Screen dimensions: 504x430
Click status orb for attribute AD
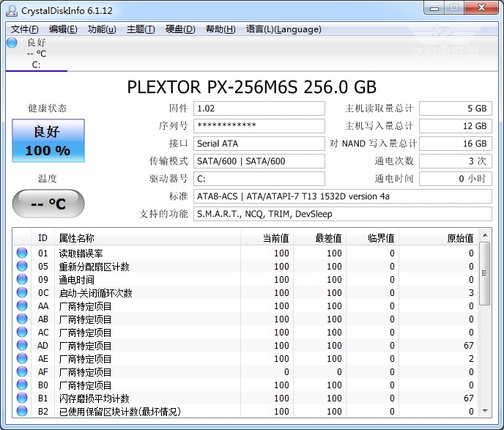coord(22,345)
